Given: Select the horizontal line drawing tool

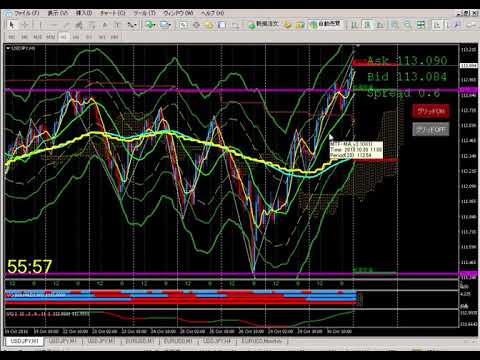Looking at the screenshot, I should [54, 25].
